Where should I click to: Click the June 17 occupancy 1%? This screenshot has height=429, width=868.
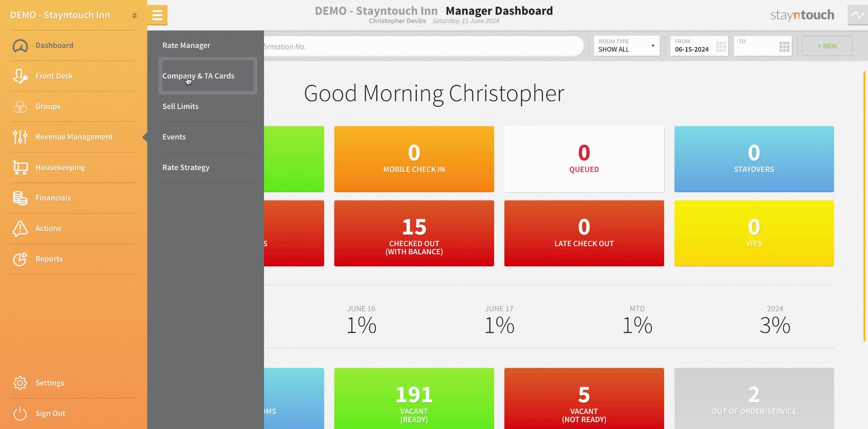(x=499, y=325)
